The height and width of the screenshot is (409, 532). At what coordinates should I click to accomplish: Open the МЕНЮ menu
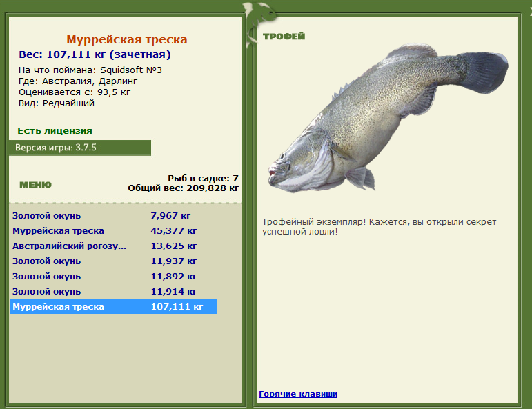point(36,185)
